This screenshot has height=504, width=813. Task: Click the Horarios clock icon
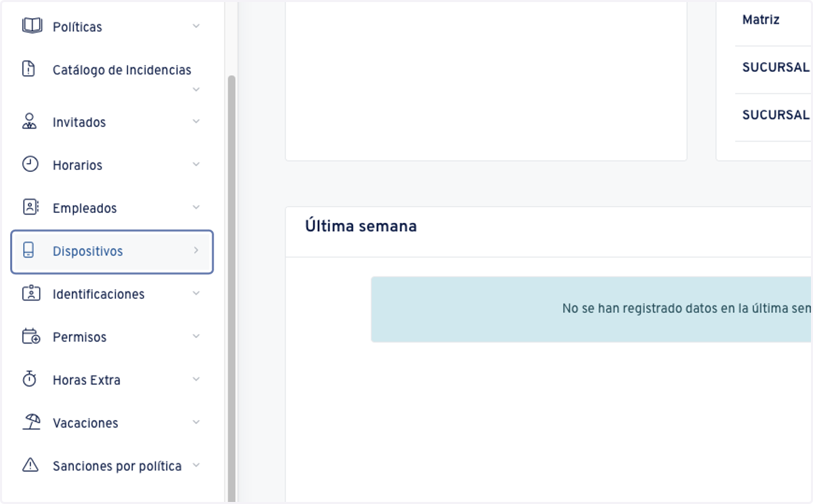click(30, 164)
